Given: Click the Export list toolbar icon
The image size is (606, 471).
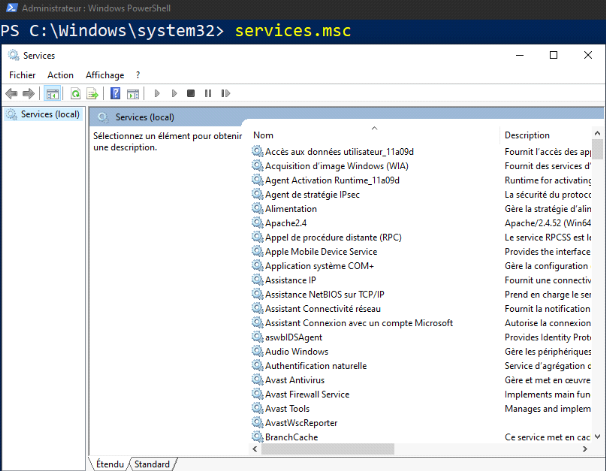Looking at the screenshot, I should [x=92, y=94].
